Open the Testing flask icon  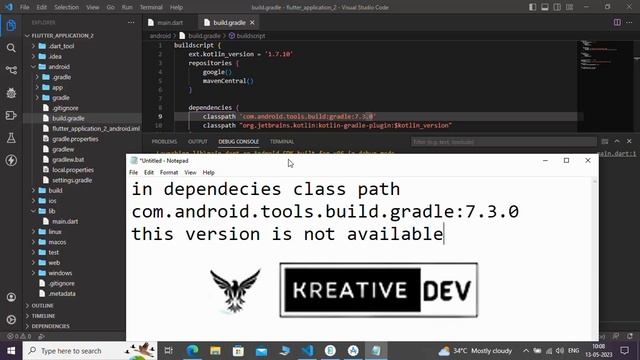[x=11, y=138]
